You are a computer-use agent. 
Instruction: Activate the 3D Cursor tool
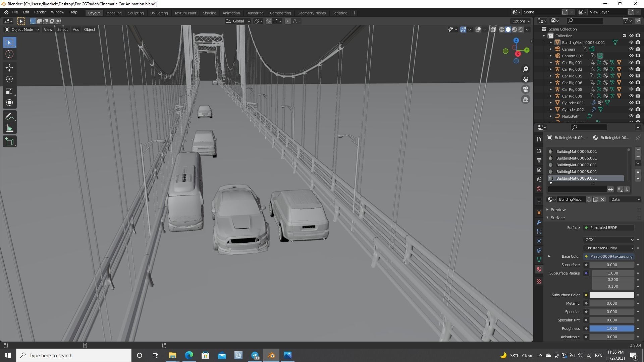(9, 54)
